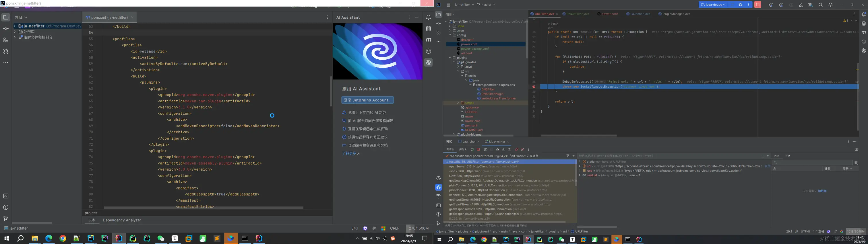The height and width of the screenshot is (244, 868).
Task: Toggle the breakpoint on line 29
Action: tap(534, 87)
